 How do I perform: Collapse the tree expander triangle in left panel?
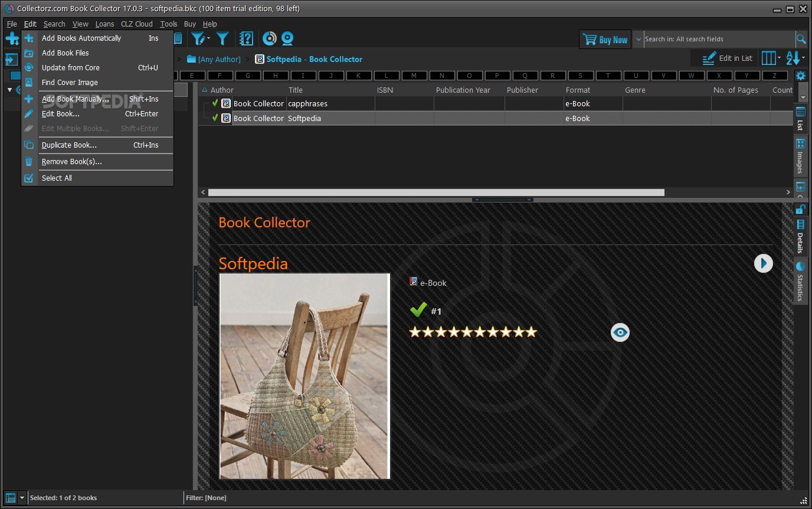point(9,90)
